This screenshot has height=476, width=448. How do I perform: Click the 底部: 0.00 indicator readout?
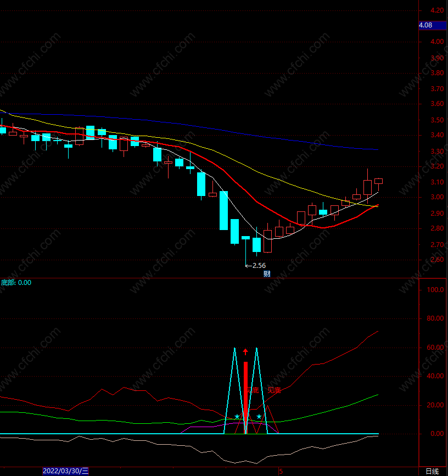click(16, 283)
